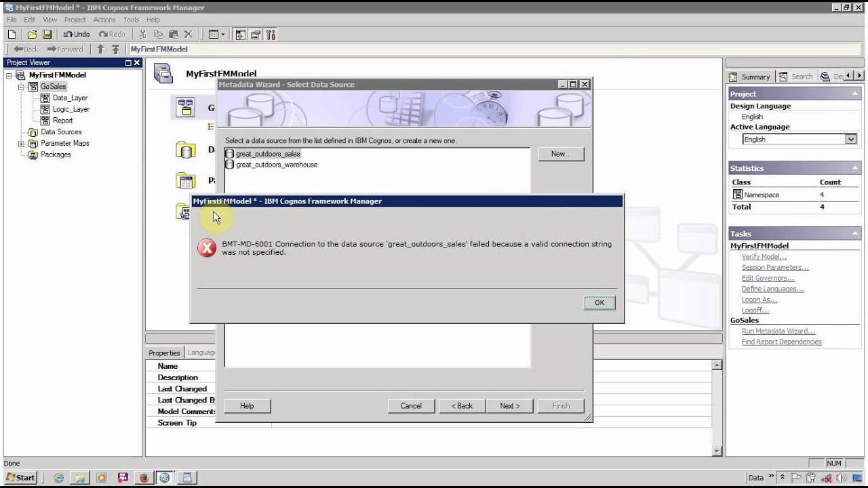Toggle the Tools pane icon
Screen dimensions: 868x488
coord(270,35)
